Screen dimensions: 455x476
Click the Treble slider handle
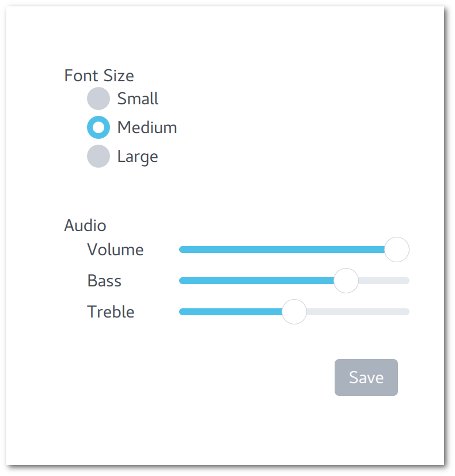[x=294, y=312]
